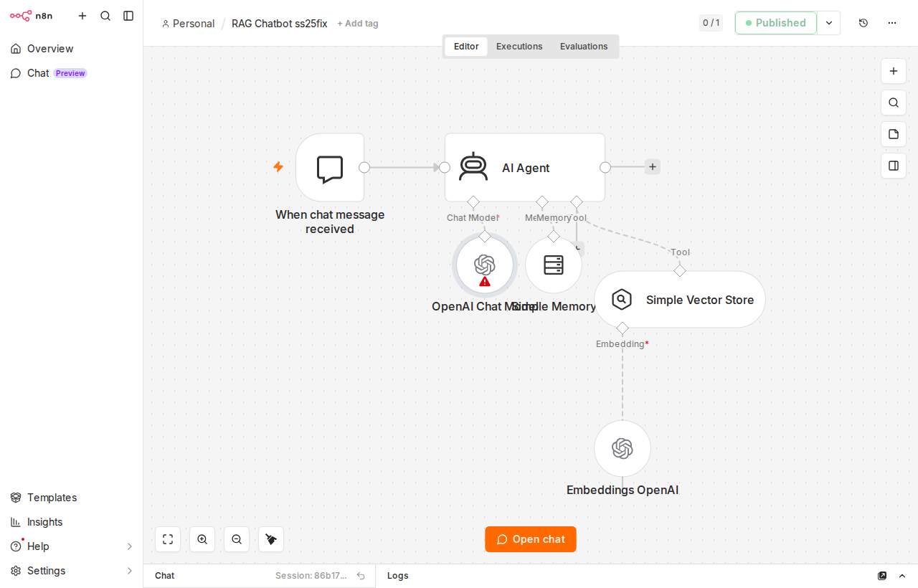Click the Session ID text

[x=311, y=576]
